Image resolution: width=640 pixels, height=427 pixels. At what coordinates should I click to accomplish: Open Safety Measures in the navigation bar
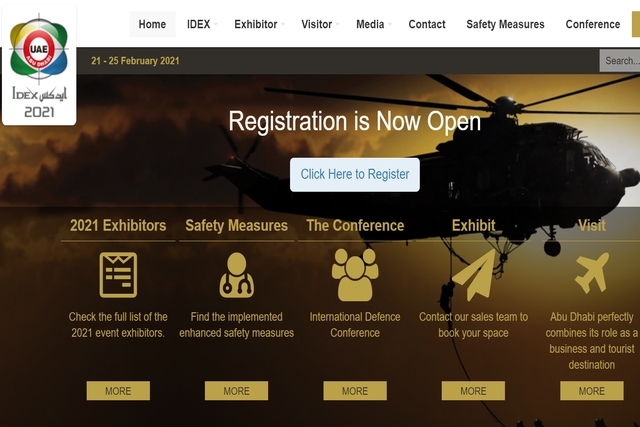pyautogui.click(x=505, y=24)
